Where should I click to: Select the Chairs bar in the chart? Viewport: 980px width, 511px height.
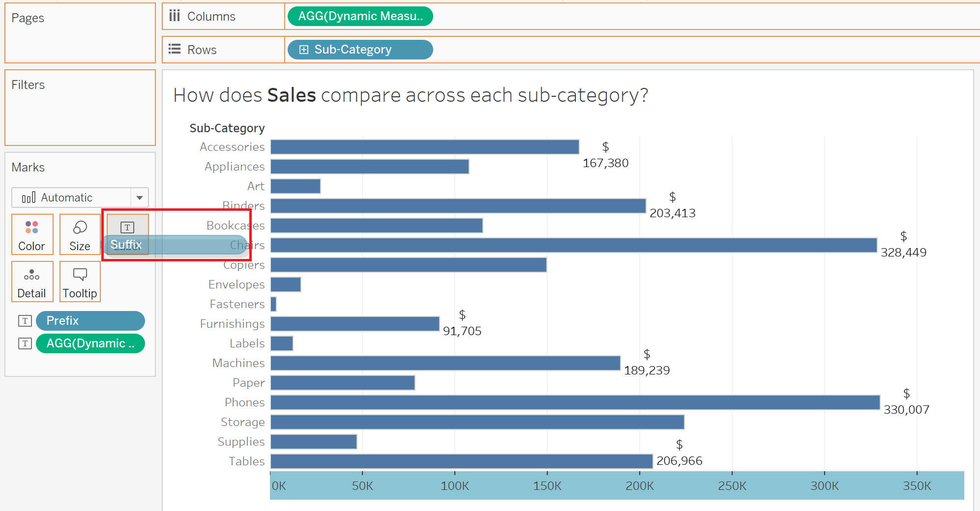[x=574, y=245]
